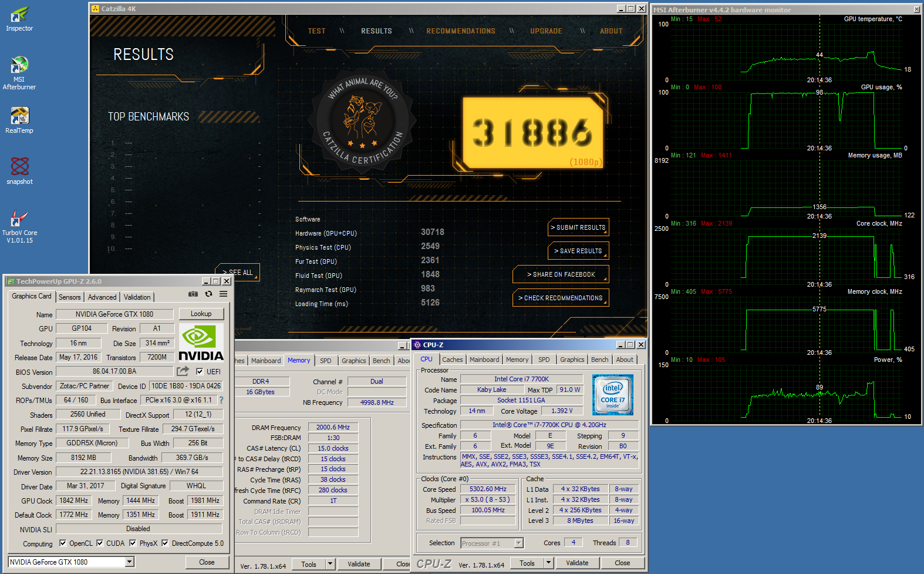The image size is (924, 574).
Task: Toggle the CUDA checkbox
Action: (x=100, y=543)
